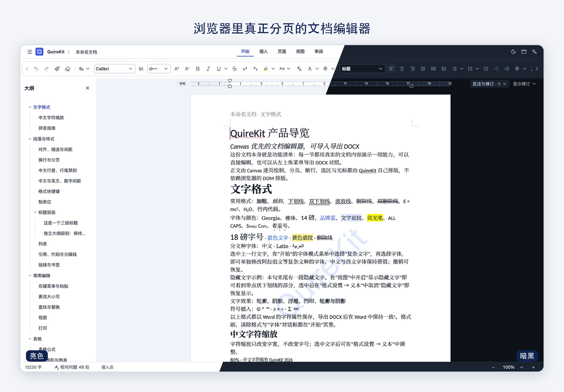
Task: Open the 小一 font size dropdown
Action: (159, 69)
